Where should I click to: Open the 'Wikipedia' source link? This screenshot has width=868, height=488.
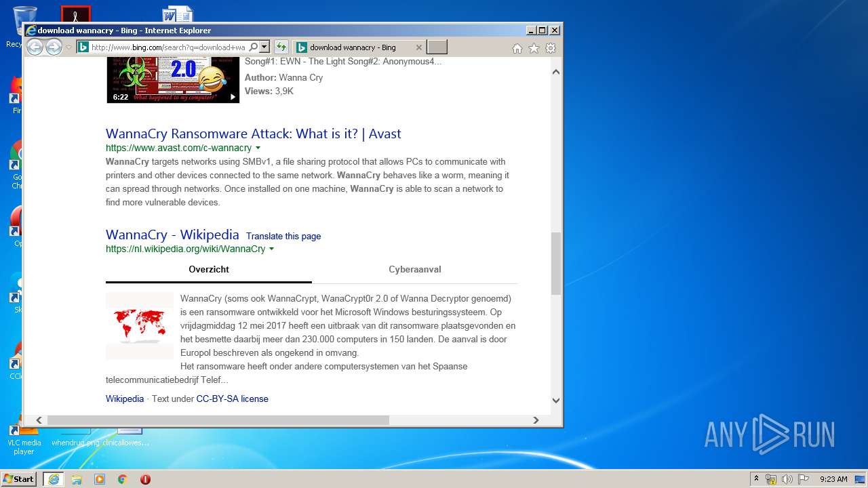pyautogui.click(x=125, y=399)
